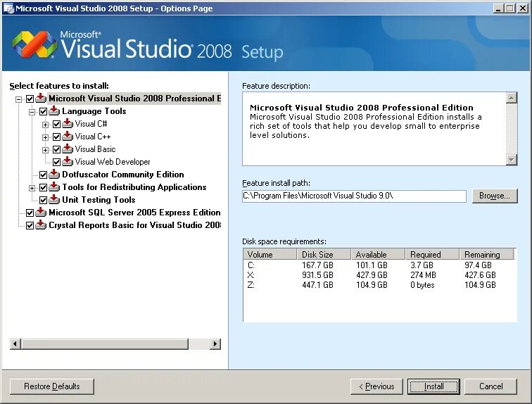Screen dimensions: 532x404
Task: Click the 3.7 GB required value
Action: [422, 265]
